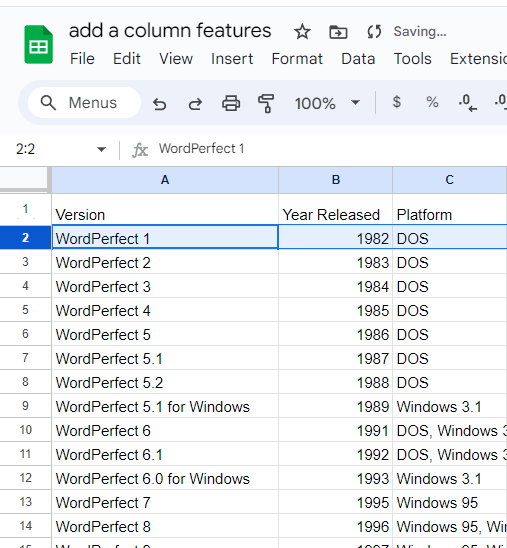Viewport: 507px width, 548px height.
Task: Select column A header
Action: [165, 180]
